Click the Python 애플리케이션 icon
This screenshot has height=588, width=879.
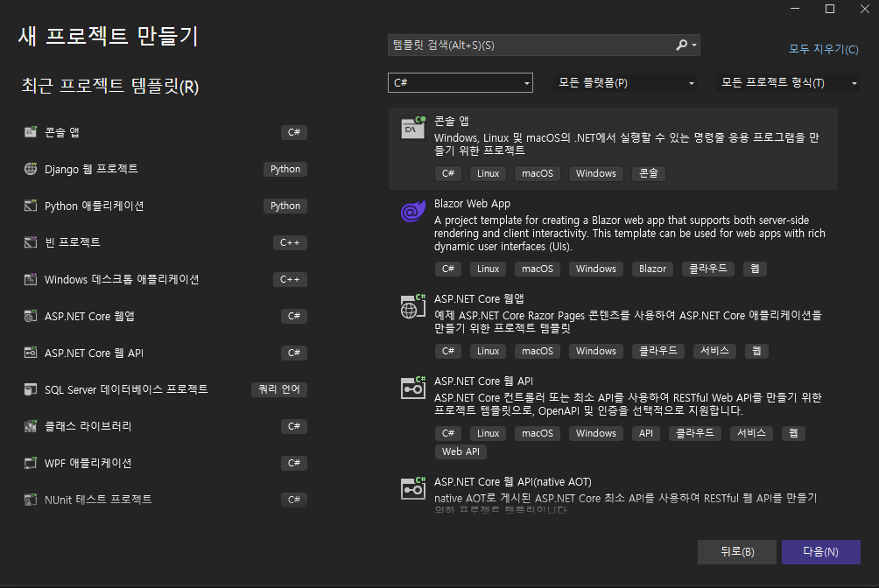(x=31, y=206)
